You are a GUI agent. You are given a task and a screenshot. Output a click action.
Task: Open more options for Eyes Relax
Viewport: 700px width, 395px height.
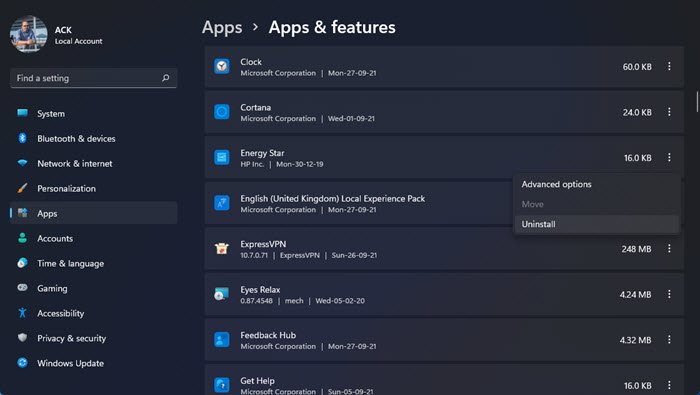click(669, 294)
